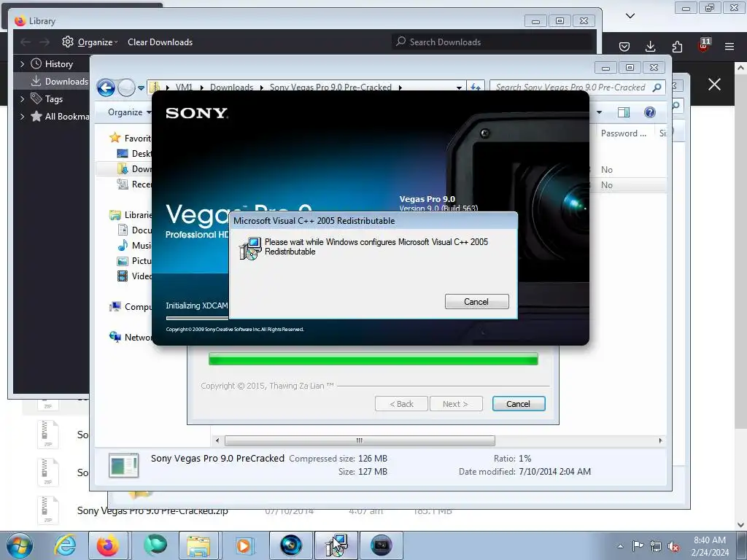Viewport: 747px width, 560px height.
Task: Open Firefox extensions puzzle icon
Action: pyautogui.click(x=677, y=46)
